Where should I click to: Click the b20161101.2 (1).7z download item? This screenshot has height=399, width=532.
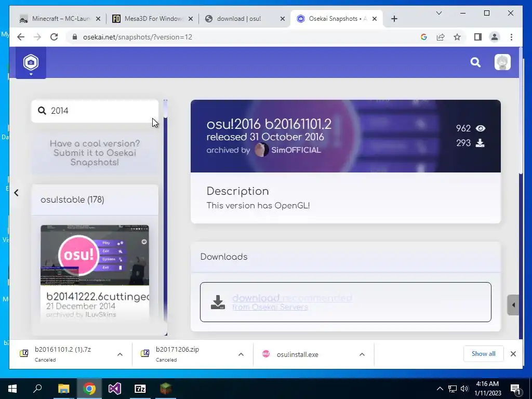point(63,354)
